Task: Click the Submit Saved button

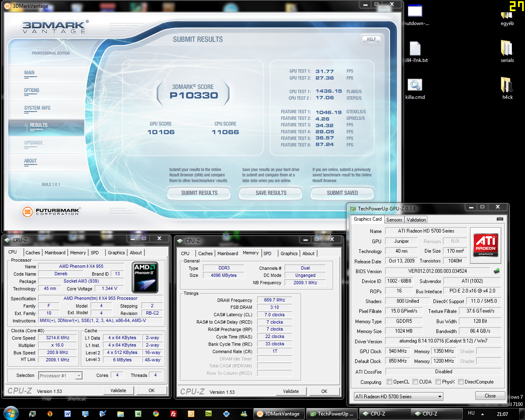Action: (x=342, y=193)
